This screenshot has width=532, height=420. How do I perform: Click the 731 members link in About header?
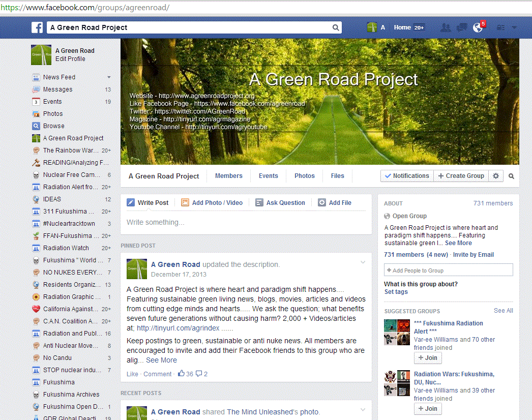[x=493, y=203]
